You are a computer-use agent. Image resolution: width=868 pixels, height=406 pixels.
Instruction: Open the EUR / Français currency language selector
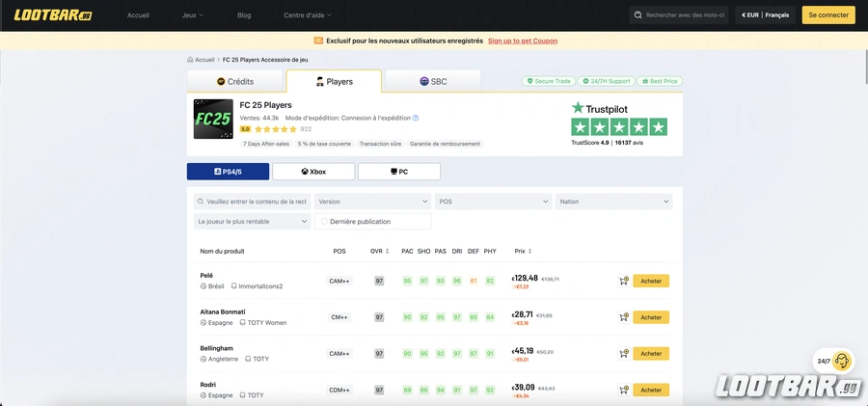coord(766,15)
